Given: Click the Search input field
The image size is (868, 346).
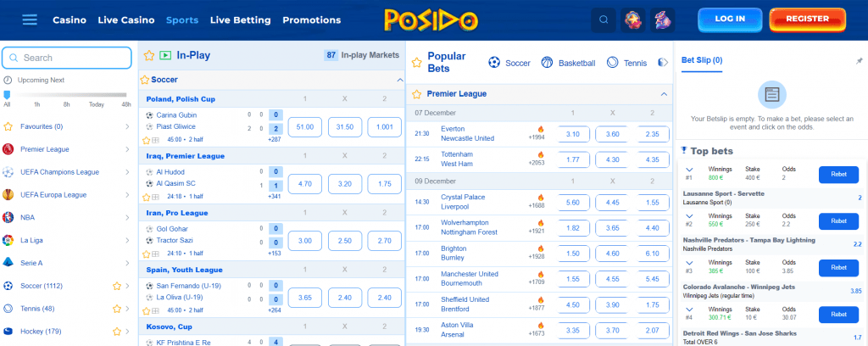Looking at the screenshot, I should (x=67, y=58).
